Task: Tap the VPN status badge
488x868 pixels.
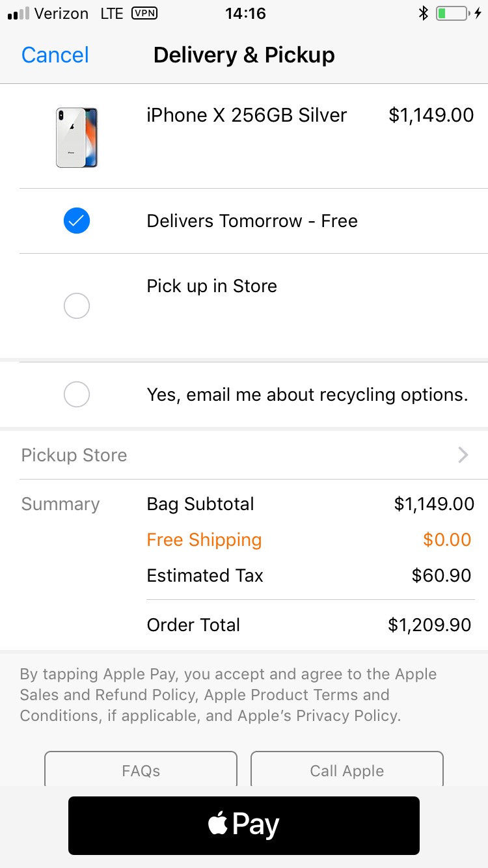Action: 144,13
